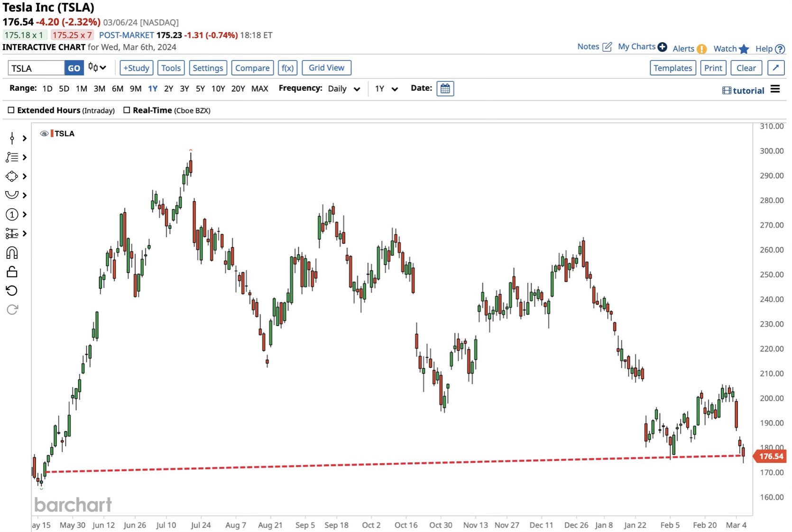
Task: Click the Watch star icon
Action: tap(744, 49)
